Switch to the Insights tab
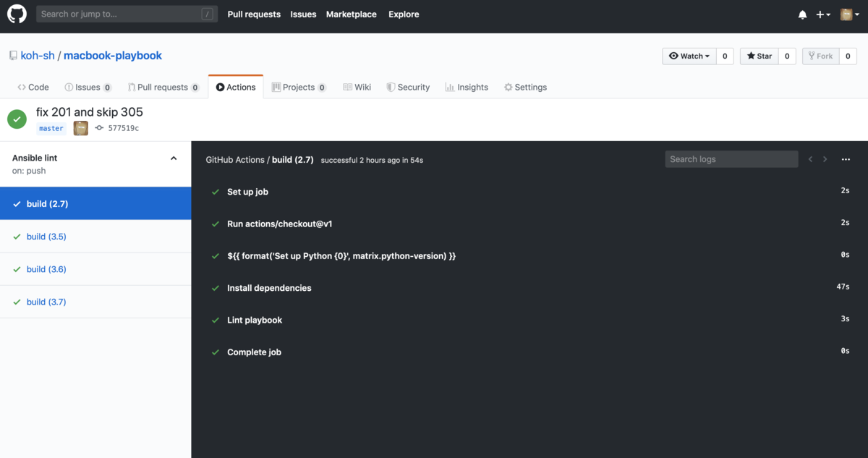Screen dimensions: 868x458 [467, 87]
